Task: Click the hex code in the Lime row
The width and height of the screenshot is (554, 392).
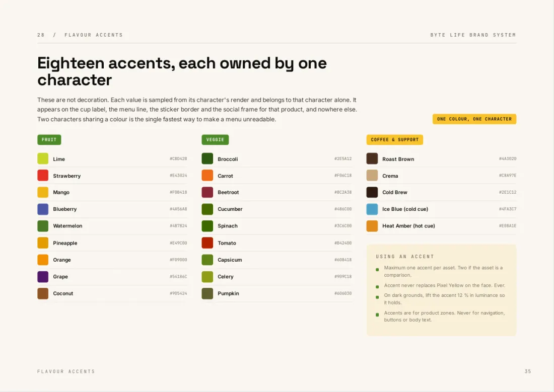Action: 178,159
